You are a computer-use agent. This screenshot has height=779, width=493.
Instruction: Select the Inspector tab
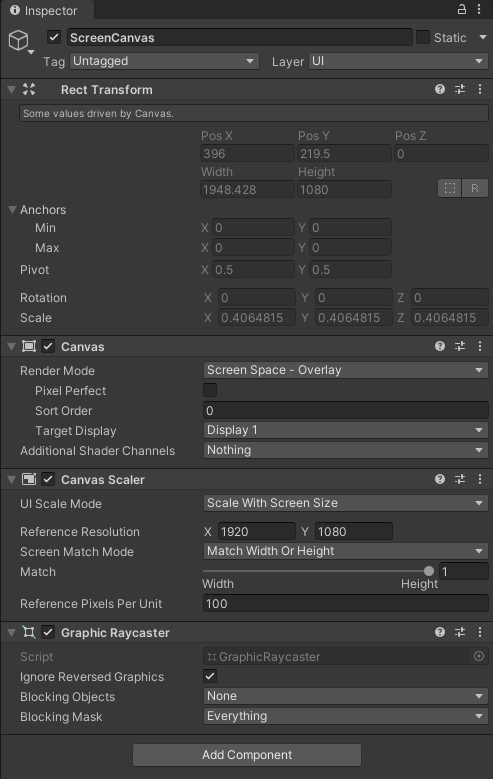44,10
